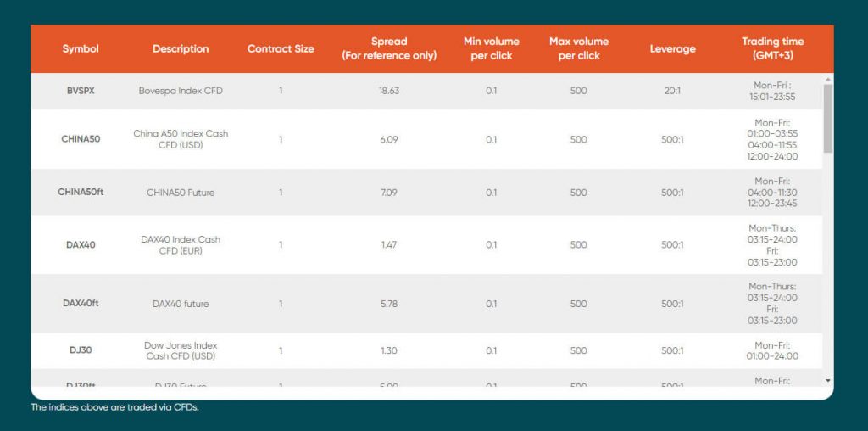Click DAX40ft trading time cell
Image resolution: width=868 pixels, height=431 pixels.
click(x=772, y=304)
